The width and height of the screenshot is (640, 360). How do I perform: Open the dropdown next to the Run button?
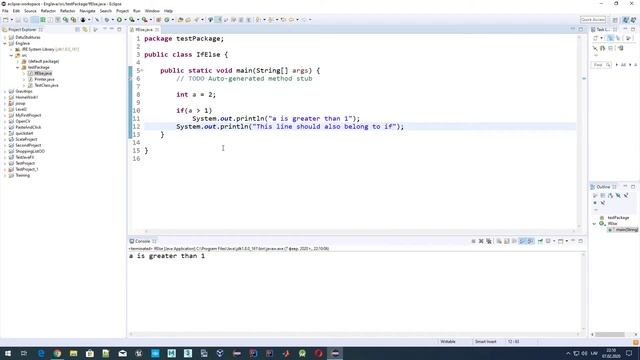[125, 20]
